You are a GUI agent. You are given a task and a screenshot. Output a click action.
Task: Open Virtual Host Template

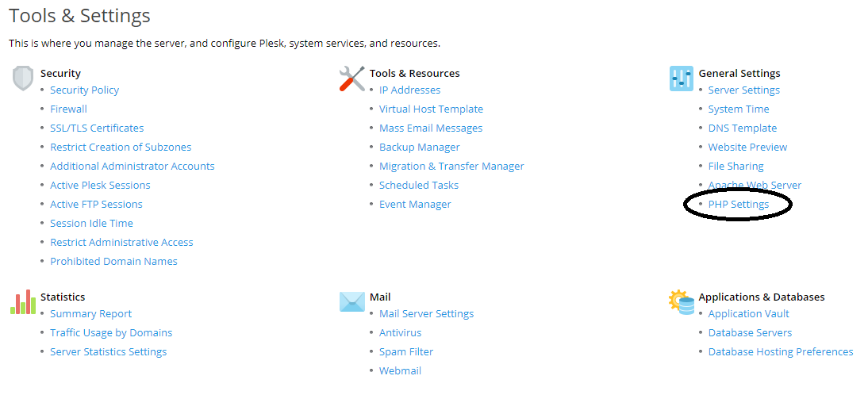click(432, 109)
